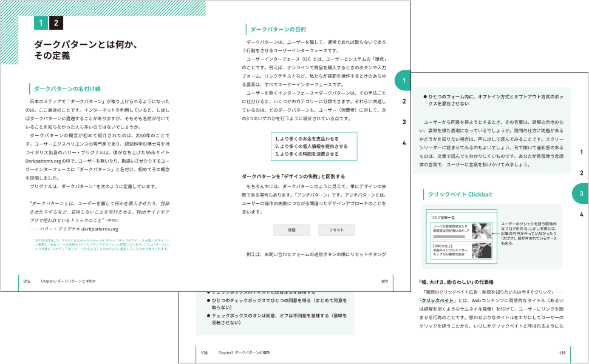The height and width of the screenshot is (364, 589).
Task: Click the リセット button illustration
Action: (336, 230)
